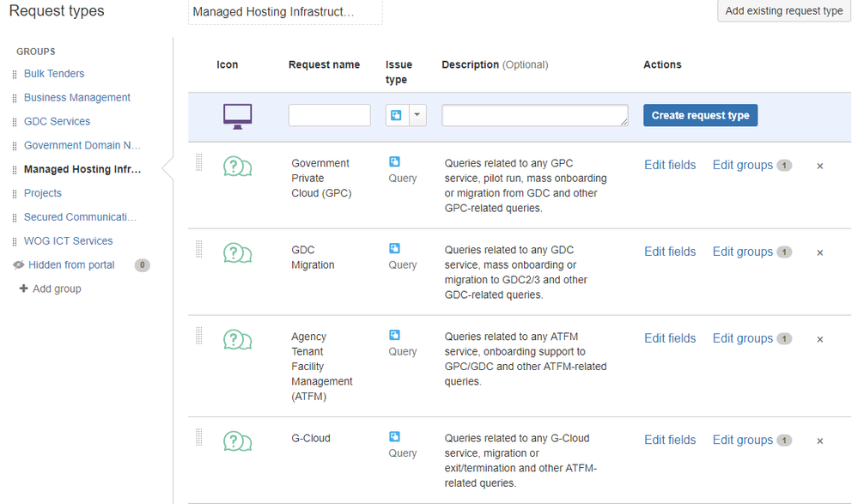858x504 pixels.
Task: Open the Projects group
Action: [43, 193]
